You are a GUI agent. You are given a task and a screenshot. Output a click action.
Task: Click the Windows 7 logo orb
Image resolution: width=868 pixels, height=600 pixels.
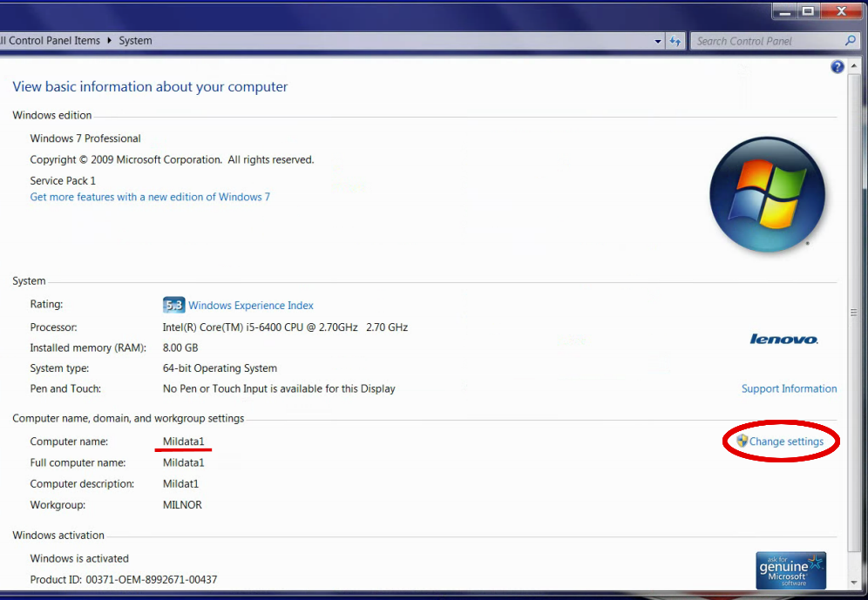coord(767,195)
